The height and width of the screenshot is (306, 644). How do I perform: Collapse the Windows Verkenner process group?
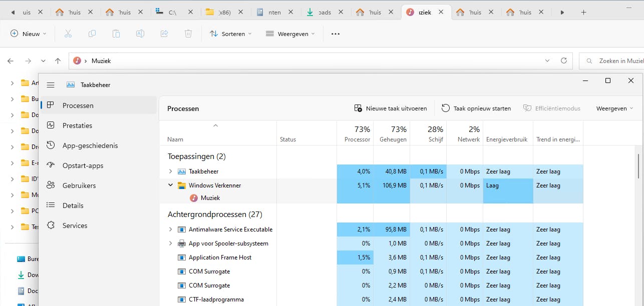coord(170,185)
